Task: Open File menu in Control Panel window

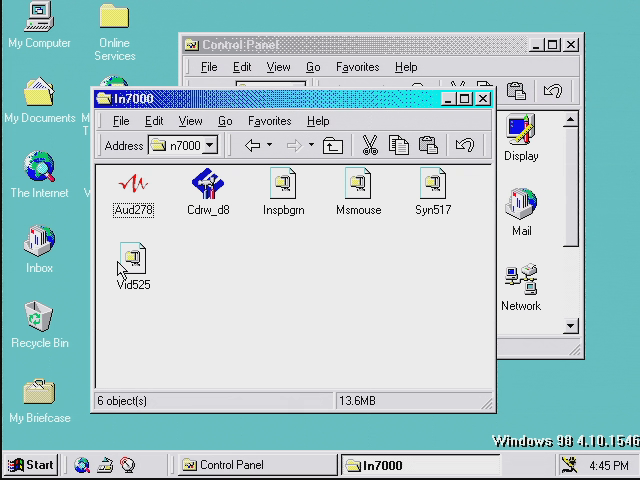Action: (x=209, y=67)
